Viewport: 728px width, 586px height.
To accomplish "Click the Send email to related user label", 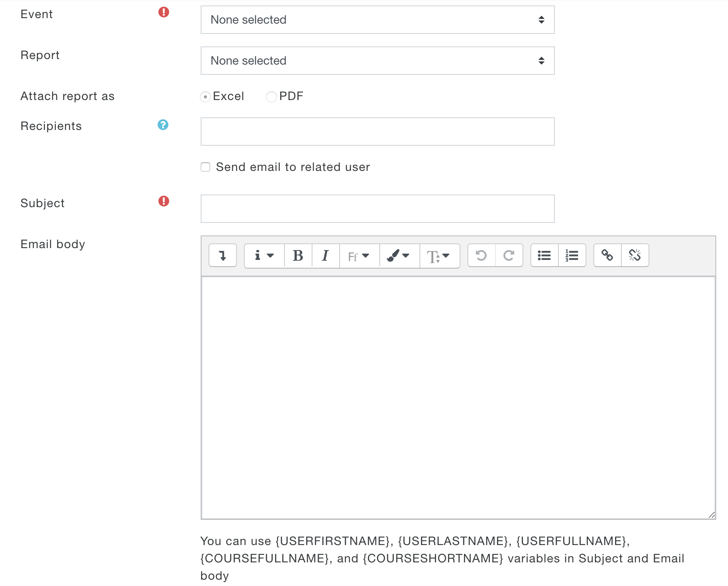I will pos(293,167).
